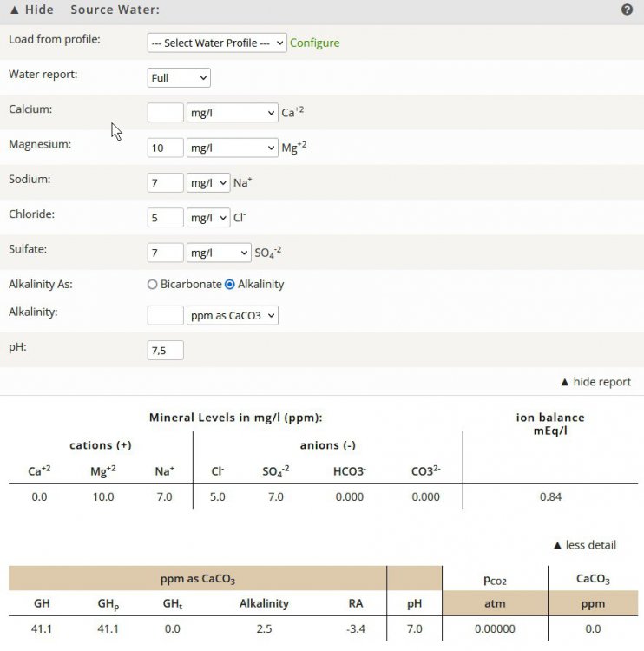
Task: Click the pH input field
Action: pyautogui.click(x=165, y=350)
